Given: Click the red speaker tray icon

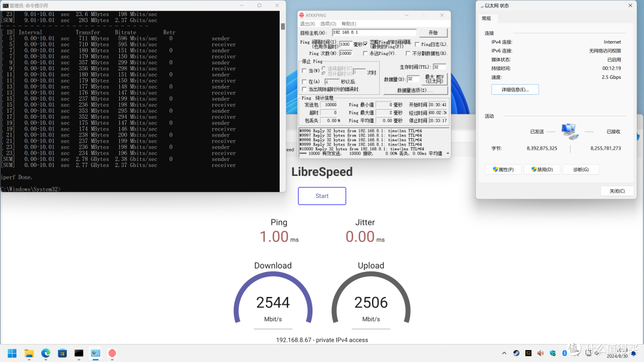Looking at the screenshot, I should 540,354.
